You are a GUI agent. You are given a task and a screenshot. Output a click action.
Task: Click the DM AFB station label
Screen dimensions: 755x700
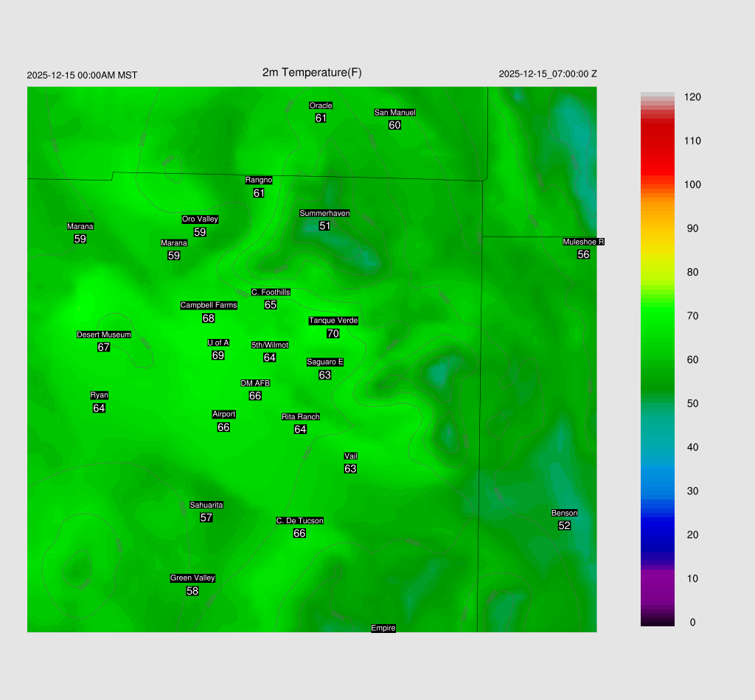pyautogui.click(x=255, y=383)
